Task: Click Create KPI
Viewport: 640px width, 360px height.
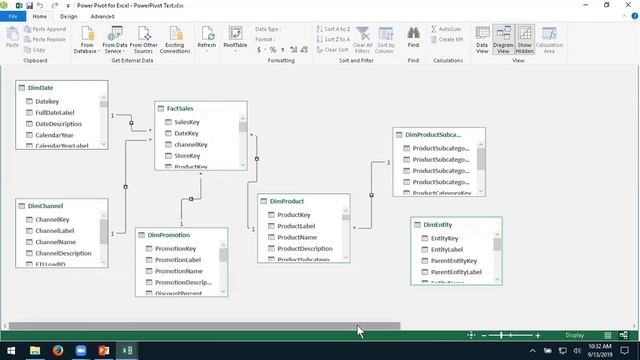Action: tap(447, 40)
